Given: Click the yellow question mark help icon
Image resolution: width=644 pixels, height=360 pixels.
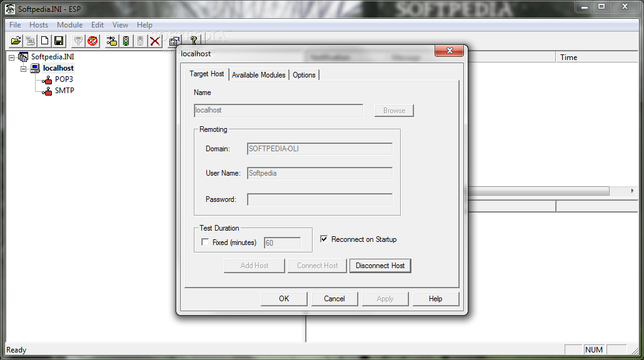Looking at the screenshot, I should 193,40.
